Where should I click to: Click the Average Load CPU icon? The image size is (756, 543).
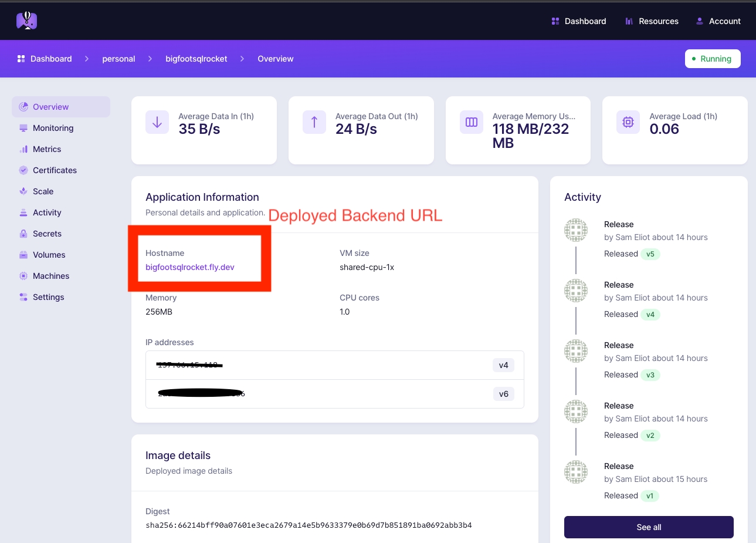tap(628, 122)
